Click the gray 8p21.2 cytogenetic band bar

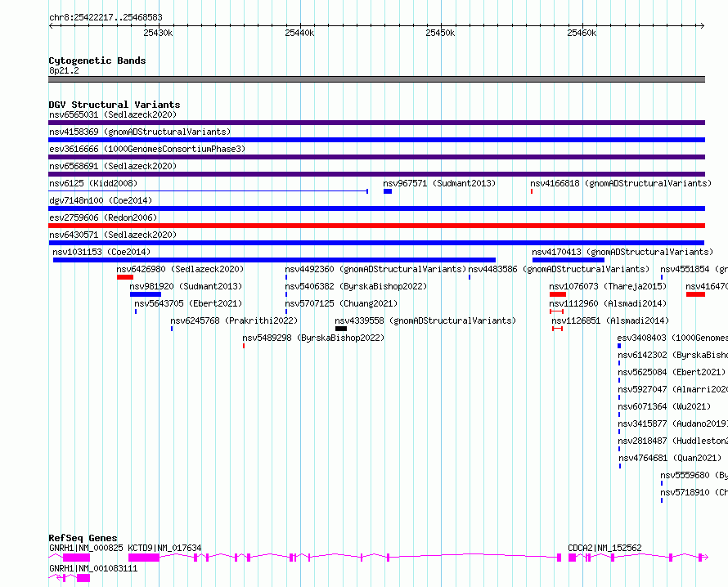pos(376,79)
